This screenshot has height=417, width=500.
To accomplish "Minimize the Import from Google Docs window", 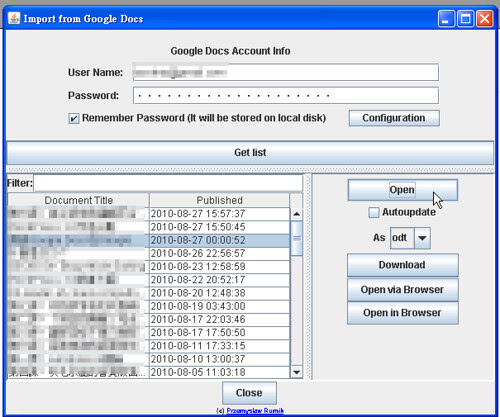I will click(446, 19).
